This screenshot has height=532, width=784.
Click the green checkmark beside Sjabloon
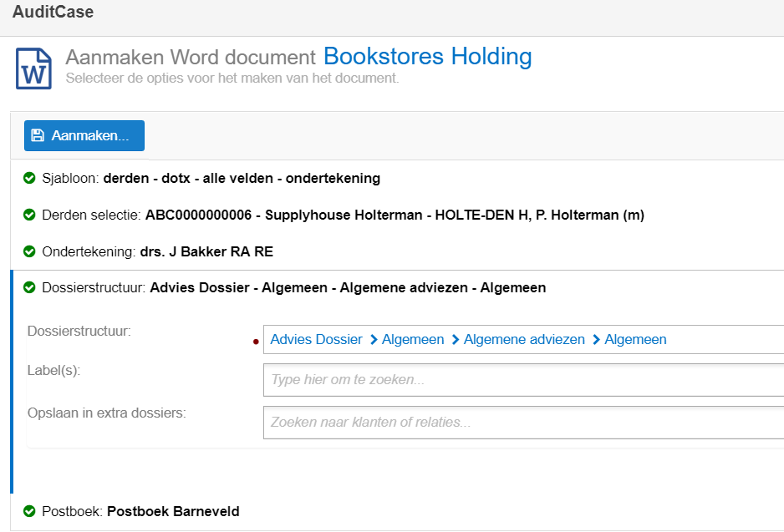tap(29, 178)
